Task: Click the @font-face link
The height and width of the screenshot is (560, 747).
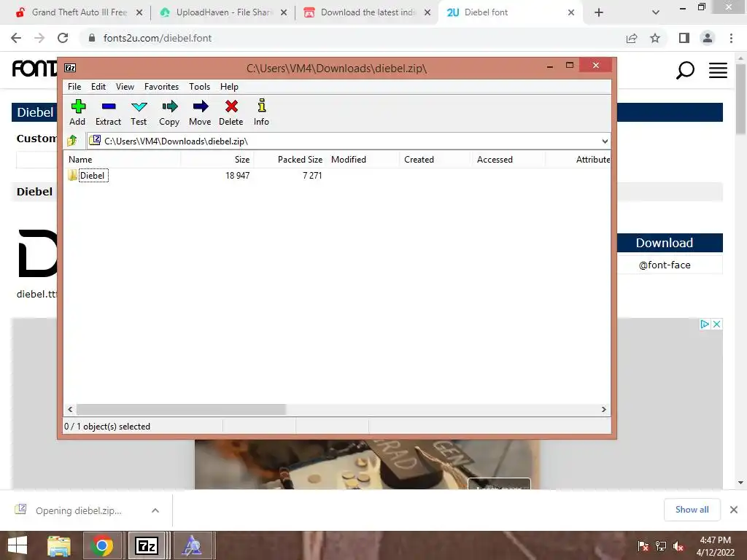Action: point(665,265)
